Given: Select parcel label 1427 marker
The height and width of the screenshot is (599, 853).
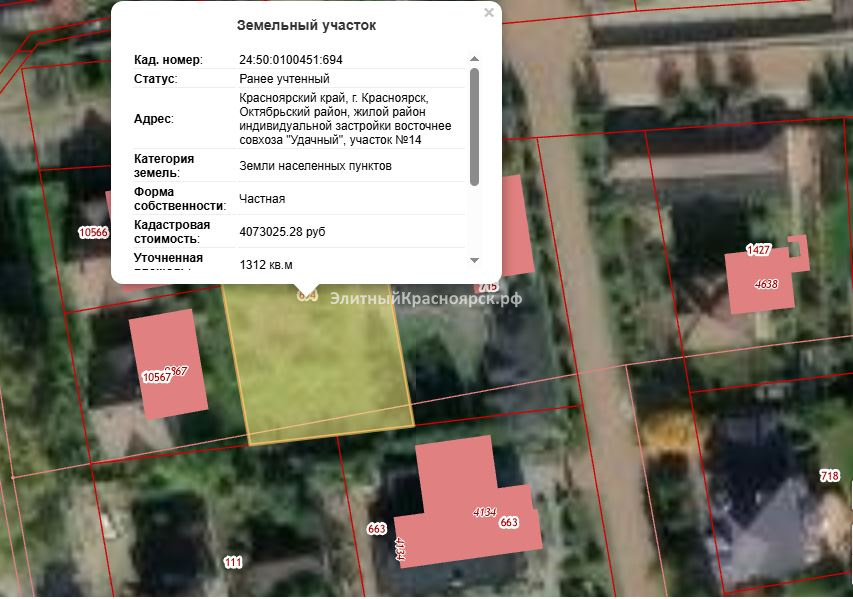Looking at the screenshot, I should coord(759,249).
